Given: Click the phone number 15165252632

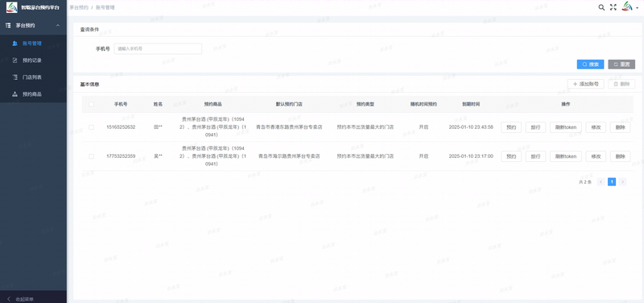Looking at the screenshot, I should click(x=121, y=127).
